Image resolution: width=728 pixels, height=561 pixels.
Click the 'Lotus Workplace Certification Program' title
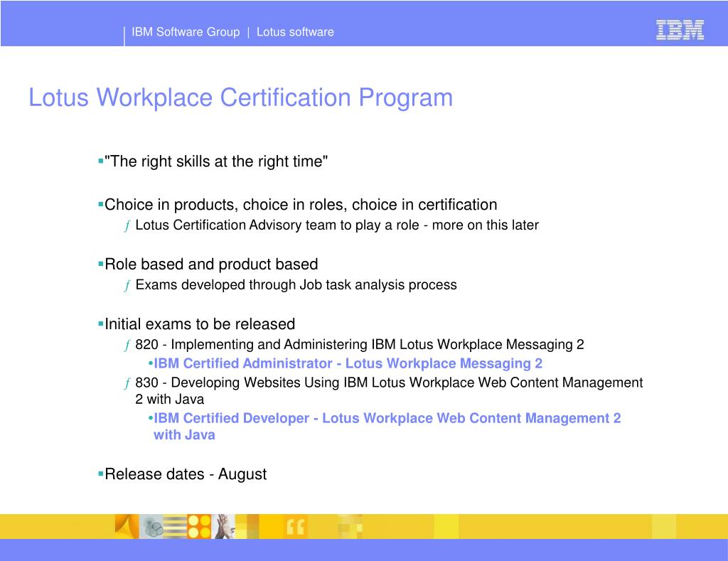(240, 98)
